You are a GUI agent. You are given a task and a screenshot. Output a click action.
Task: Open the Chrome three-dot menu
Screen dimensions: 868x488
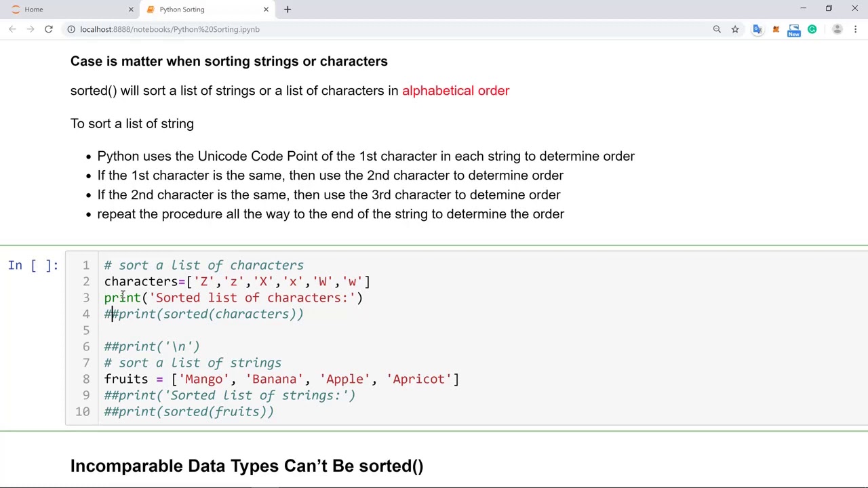[856, 29]
